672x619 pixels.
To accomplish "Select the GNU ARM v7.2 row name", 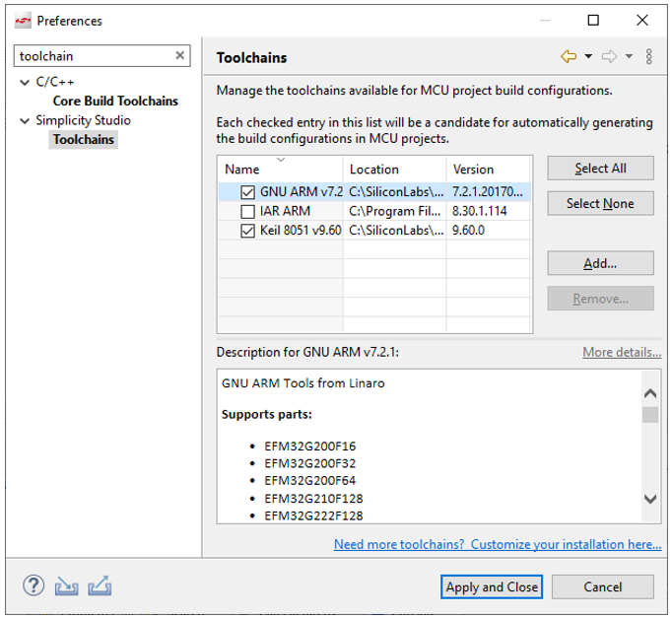I will (x=302, y=191).
